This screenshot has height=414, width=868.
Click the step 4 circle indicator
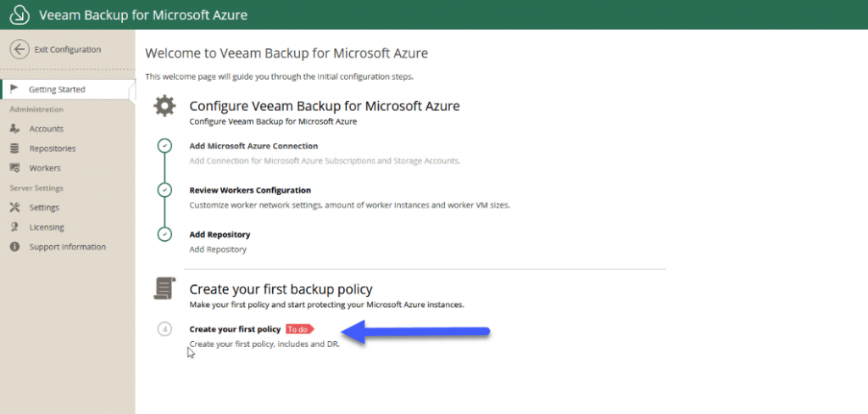(164, 329)
